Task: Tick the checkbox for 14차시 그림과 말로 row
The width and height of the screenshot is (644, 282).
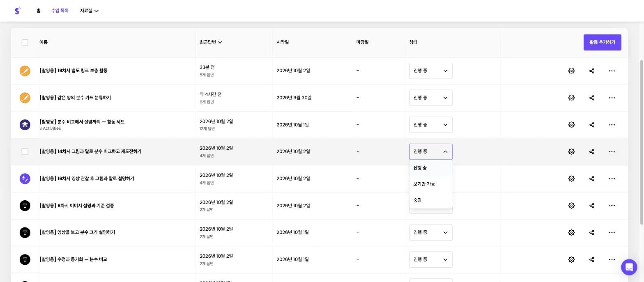Action: click(25, 152)
